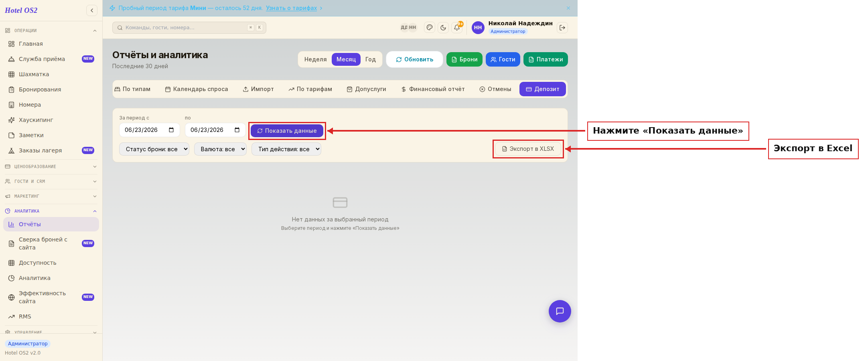
Task: Expand the Ценообразование sidebar section
Action: (51, 166)
